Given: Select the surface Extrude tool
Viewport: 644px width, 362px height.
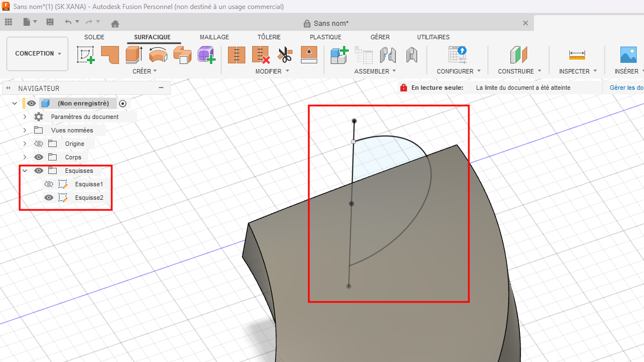Looking at the screenshot, I should coord(134,54).
